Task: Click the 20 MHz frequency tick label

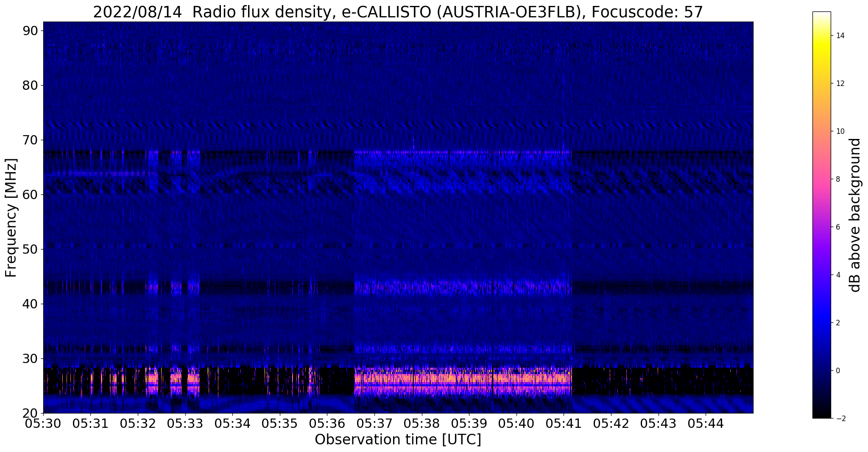Action: click(x=30, y=413)
